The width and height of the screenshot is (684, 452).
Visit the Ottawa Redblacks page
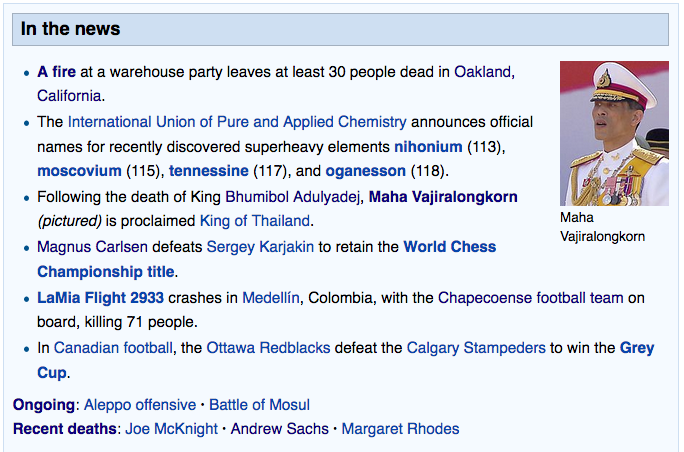click(x=268, y=348)
